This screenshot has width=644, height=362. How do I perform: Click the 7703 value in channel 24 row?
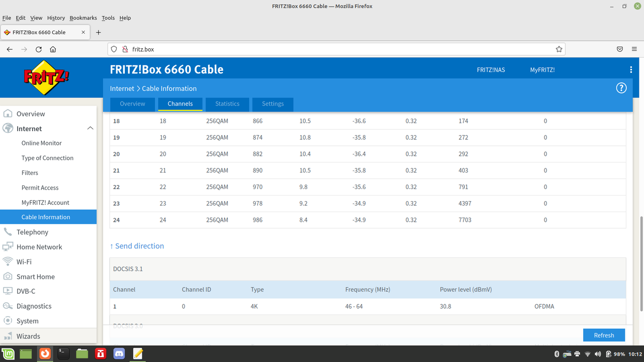pos(465,220)
